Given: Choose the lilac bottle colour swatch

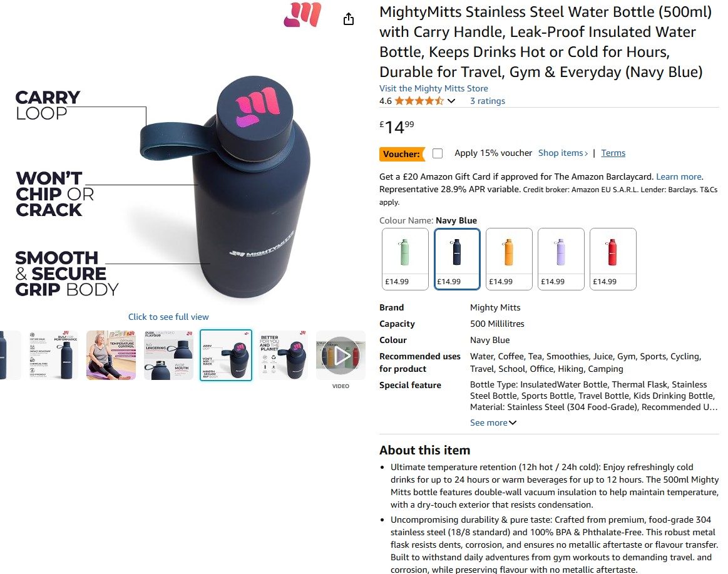Looking at the screenshot, I should 561,259.
